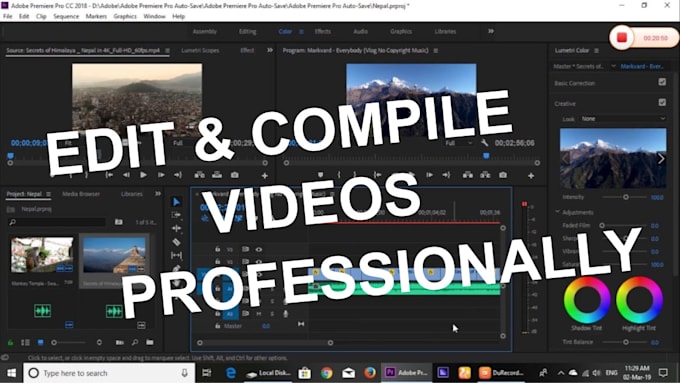Click Go to Out in Program monitor
The height and width of the screenshot is (383, 680).
(446, 175)
